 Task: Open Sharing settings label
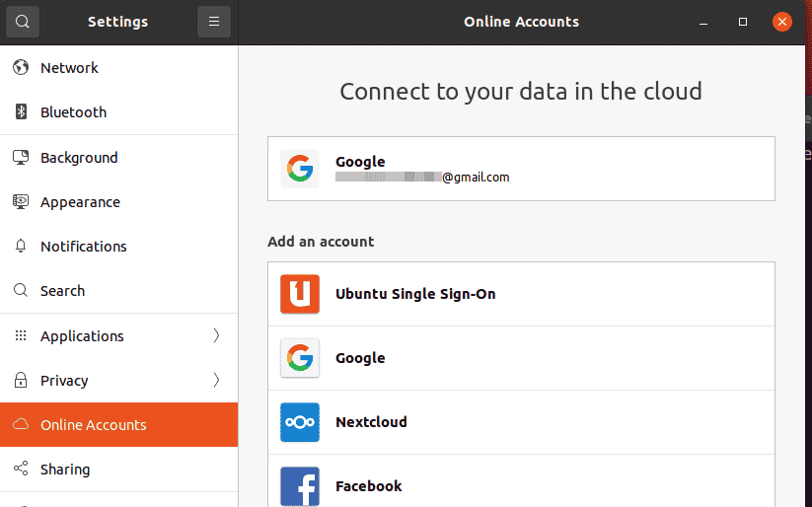65,470
